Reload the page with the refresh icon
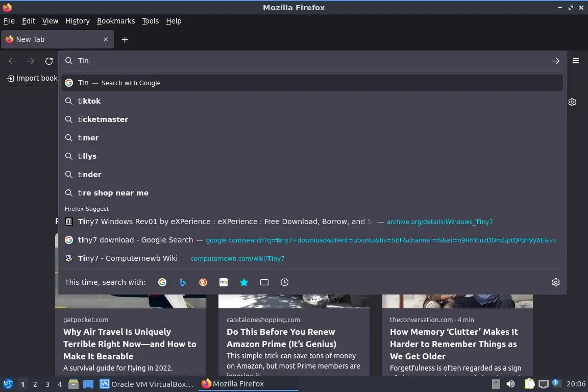Image resolution: width=588 pixels, height=392 pixels. pyautogui.click(x=49, y=61)
